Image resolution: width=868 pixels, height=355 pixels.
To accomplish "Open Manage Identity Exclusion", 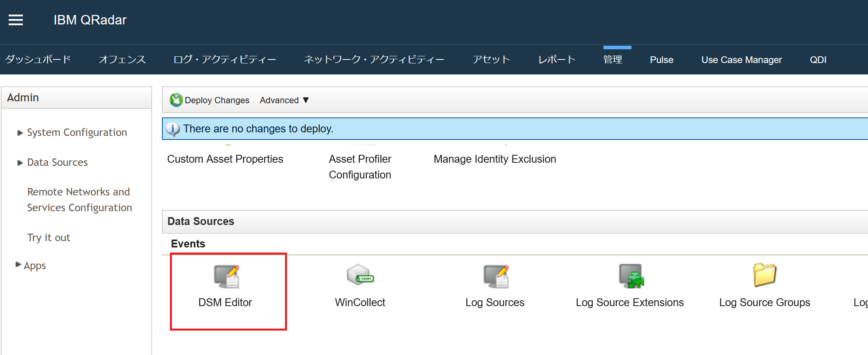I will coord(495,159).
